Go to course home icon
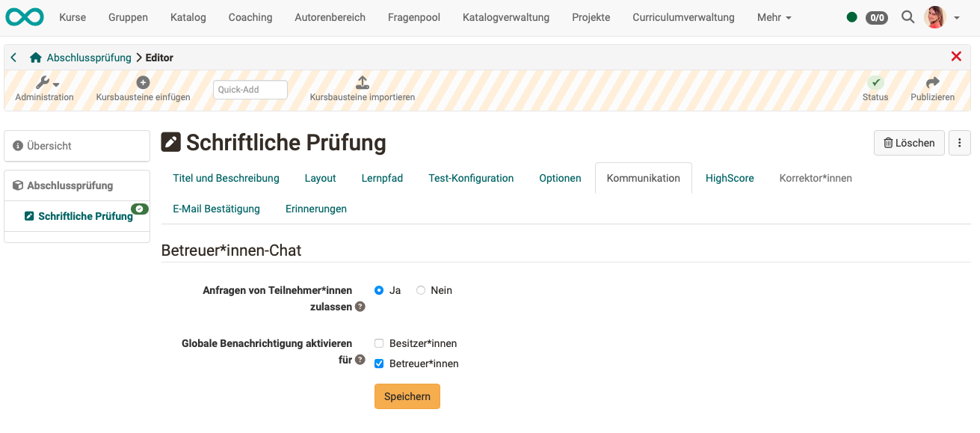Screen dimensions: 980x433 35,58
